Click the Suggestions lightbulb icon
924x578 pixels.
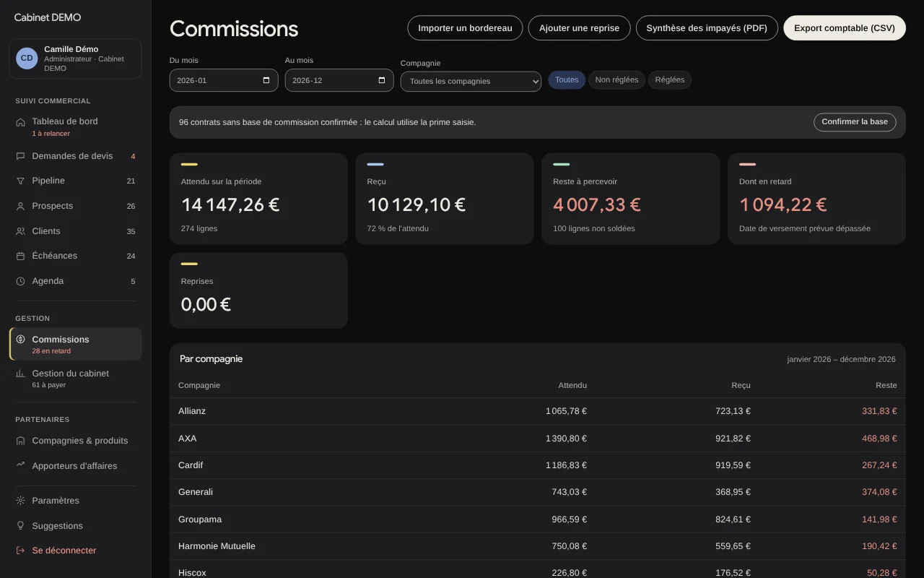[20, 526]
